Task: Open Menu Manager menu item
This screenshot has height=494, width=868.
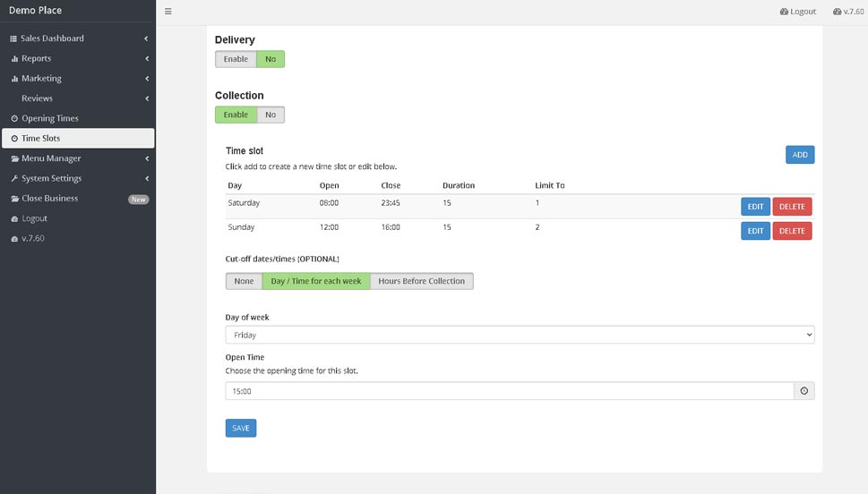Action: click(x=78, y=158)
